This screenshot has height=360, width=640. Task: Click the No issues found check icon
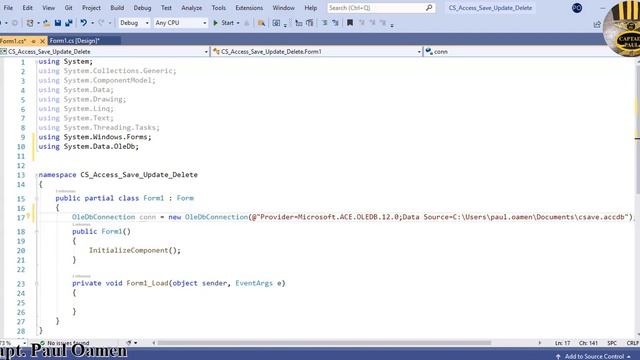pyautogui.click(x=42, y=343)
